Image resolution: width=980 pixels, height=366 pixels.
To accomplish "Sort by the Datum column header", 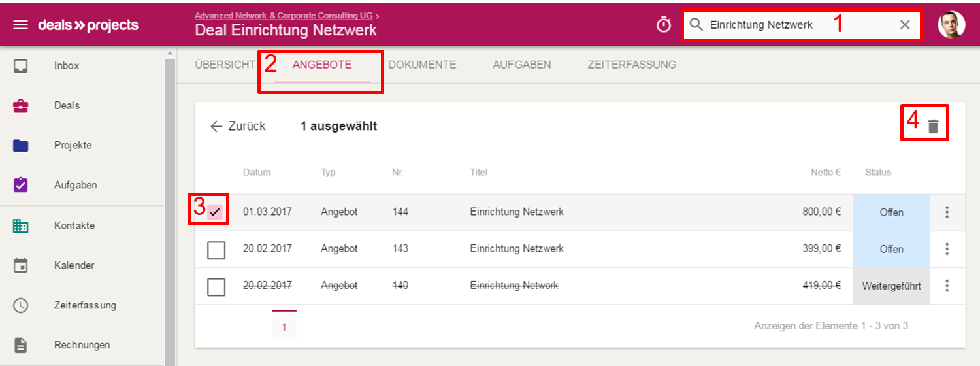I will [257, 173].
